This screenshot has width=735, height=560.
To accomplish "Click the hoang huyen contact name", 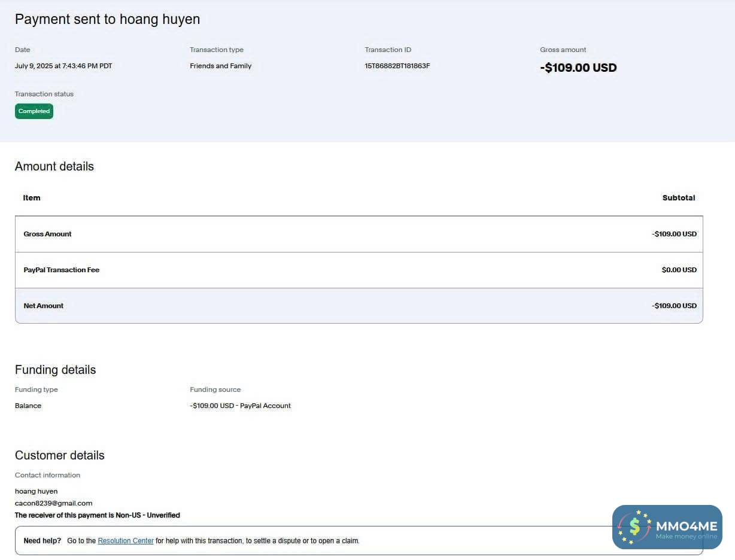I will click(36, 491).
